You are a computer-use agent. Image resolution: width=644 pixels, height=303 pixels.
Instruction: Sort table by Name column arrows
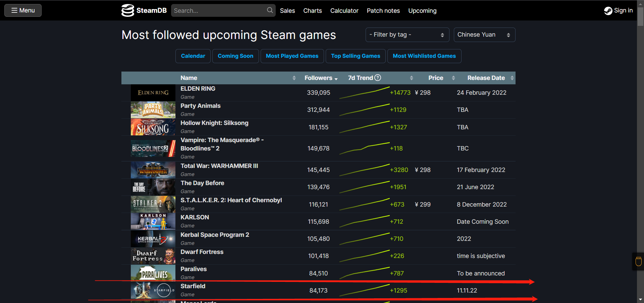294,78
